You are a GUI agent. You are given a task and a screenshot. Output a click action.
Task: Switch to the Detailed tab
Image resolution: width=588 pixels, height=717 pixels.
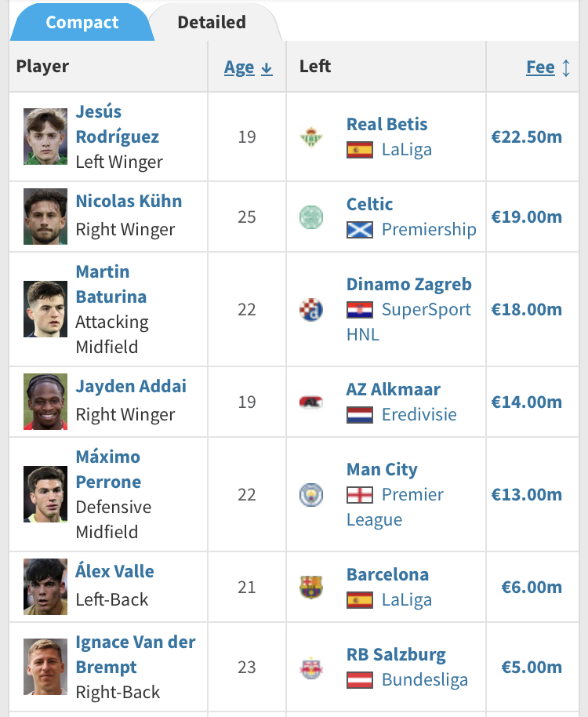pos(212,23)
